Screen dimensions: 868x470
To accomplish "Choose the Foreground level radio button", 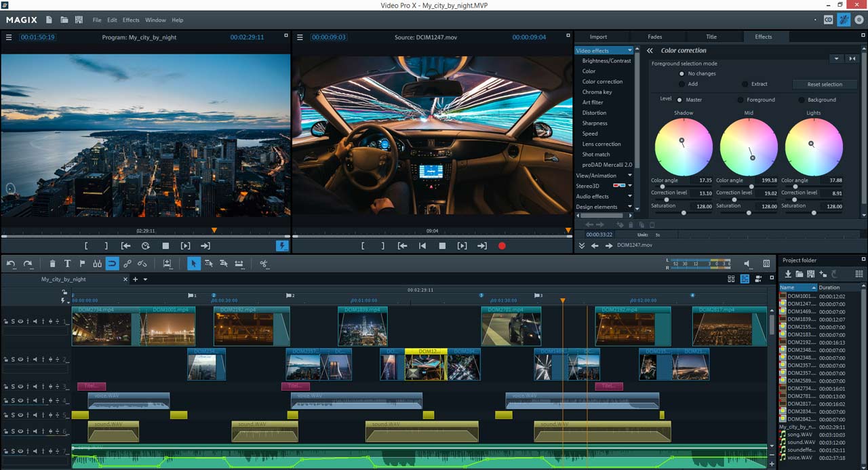I will (741, 100).
